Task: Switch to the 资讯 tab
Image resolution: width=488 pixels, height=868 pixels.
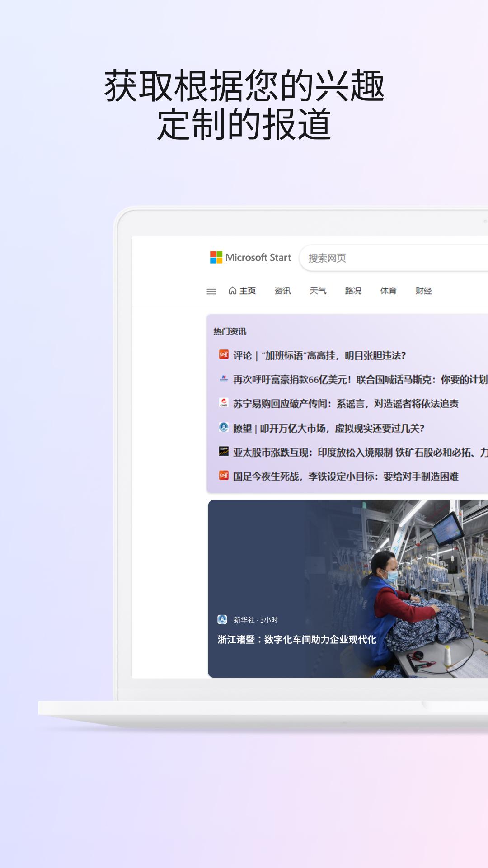Action: point(282,291)
